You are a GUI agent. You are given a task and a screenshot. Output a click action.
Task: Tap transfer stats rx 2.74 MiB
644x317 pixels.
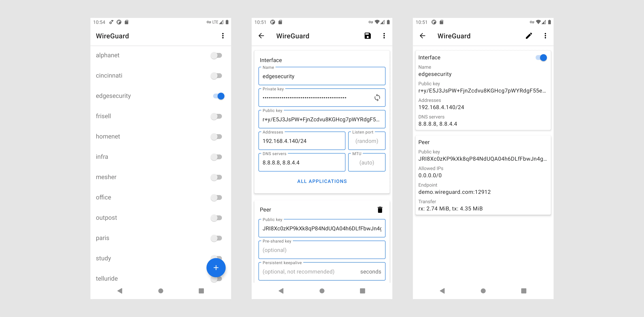[451, 209]
